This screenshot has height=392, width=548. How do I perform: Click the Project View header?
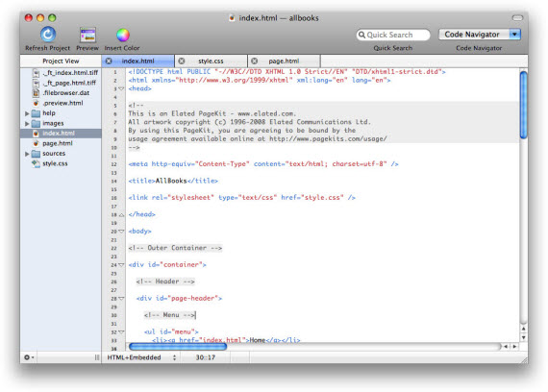(61, 61)
